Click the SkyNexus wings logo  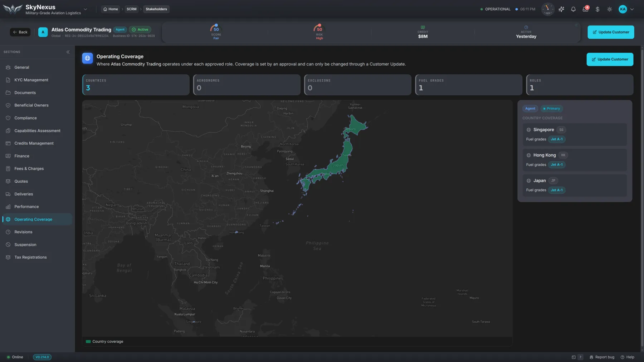pyautogui.click(x=13, y=9)
